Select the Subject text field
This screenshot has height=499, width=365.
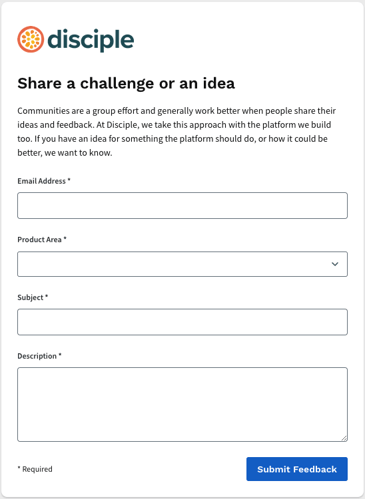click(x=182, y=322)
